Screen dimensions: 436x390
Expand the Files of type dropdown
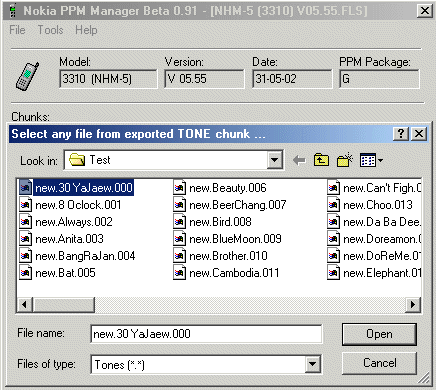point(312,364)
